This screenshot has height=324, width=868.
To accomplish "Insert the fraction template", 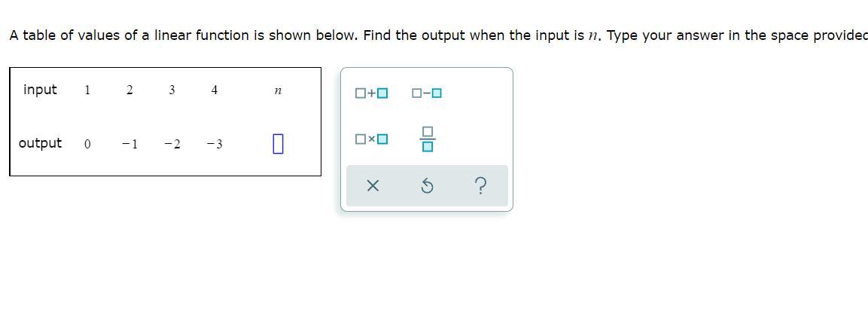I will 427,139.
